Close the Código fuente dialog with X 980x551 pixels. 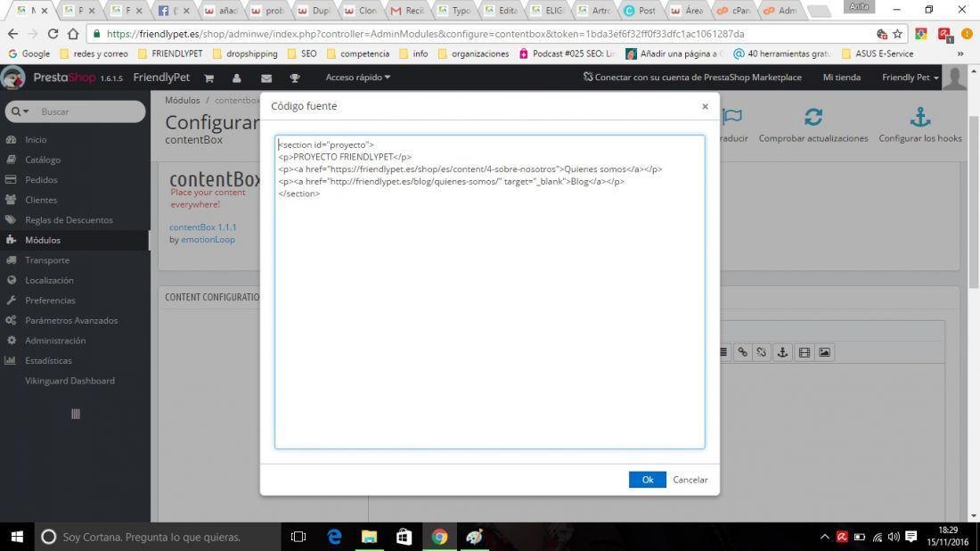705,106
